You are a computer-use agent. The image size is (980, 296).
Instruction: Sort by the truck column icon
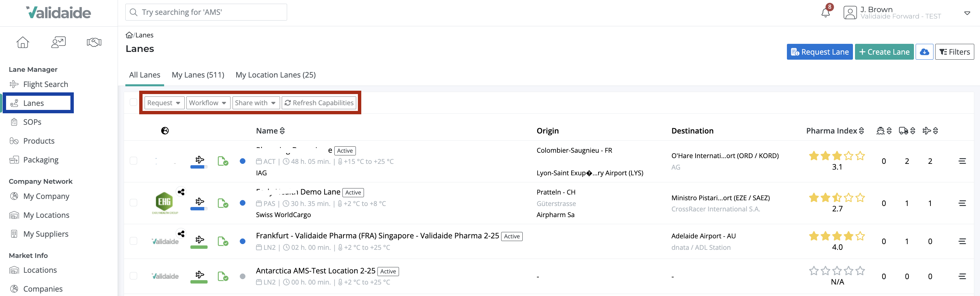coord(907,131)
